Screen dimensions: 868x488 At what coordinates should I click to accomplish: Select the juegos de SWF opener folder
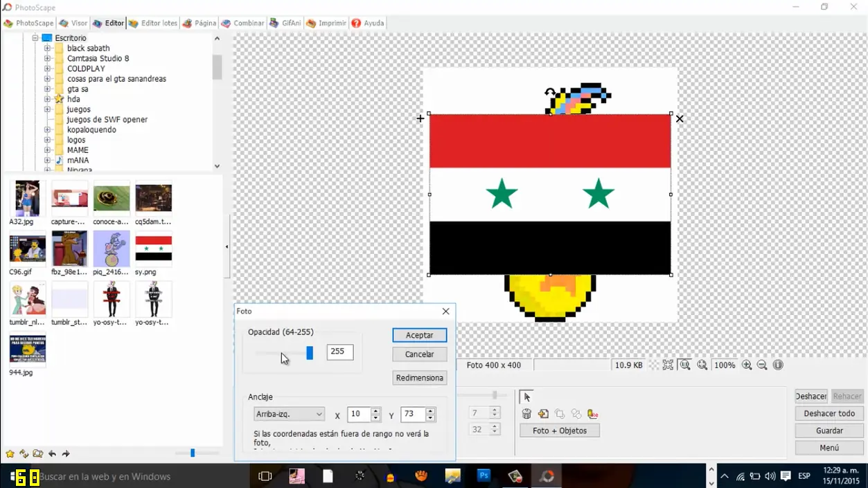point(107,119)
